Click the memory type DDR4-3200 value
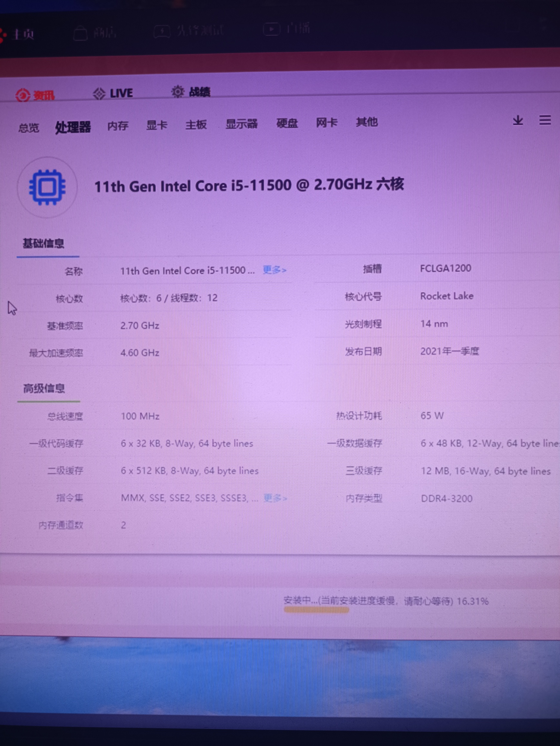 coord(446,499)
